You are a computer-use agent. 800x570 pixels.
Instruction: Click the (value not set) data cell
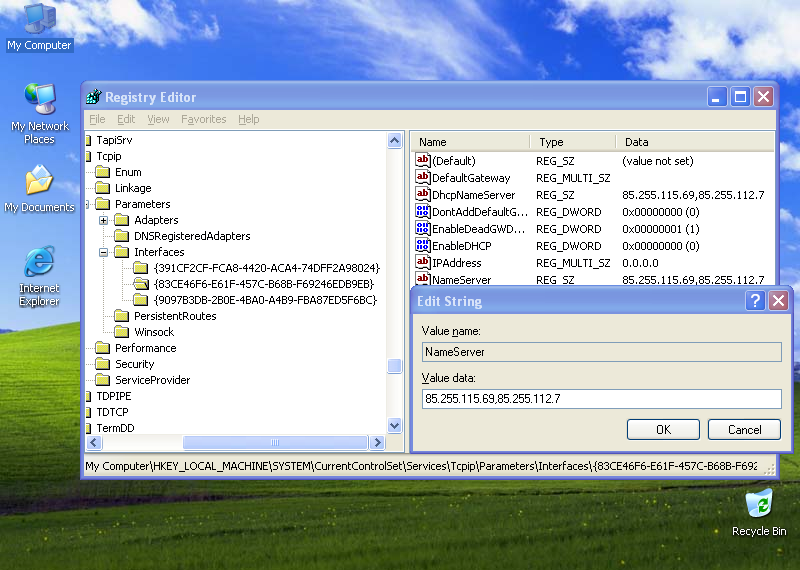coord(658,161)
